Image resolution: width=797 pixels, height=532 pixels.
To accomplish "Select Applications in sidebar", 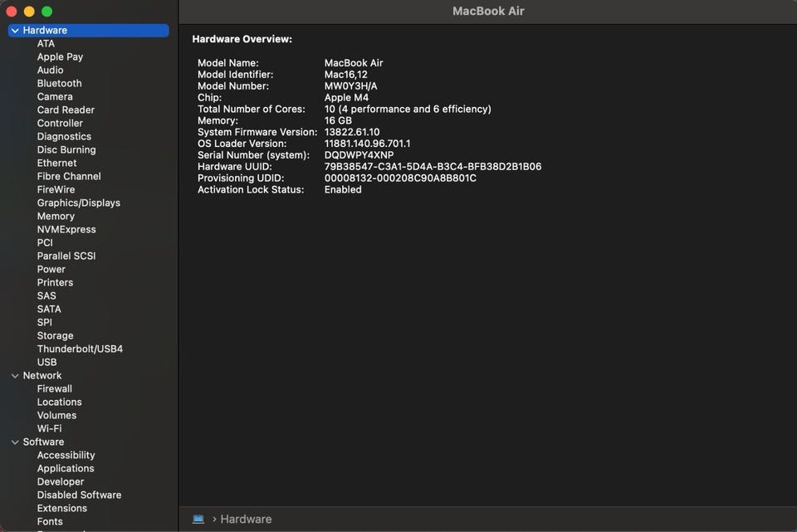I will [66, 468].
